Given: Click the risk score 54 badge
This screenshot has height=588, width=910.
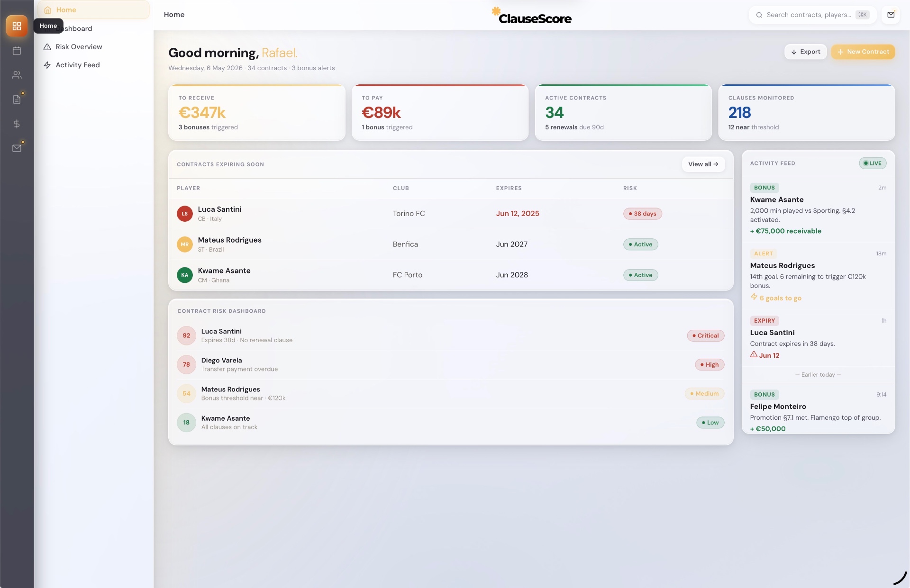Looking at the screenshot, I should 186,393.
